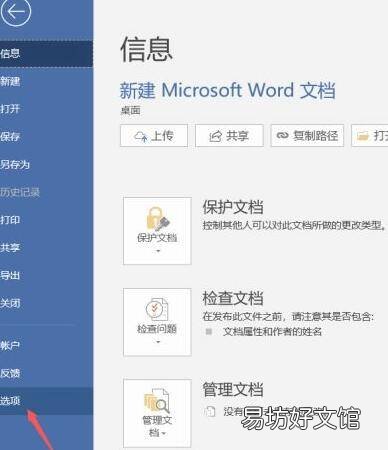The width and height of the screenshot is (388, 450).
Task: Click the 管理文档 heading
Action: [233, 389]
